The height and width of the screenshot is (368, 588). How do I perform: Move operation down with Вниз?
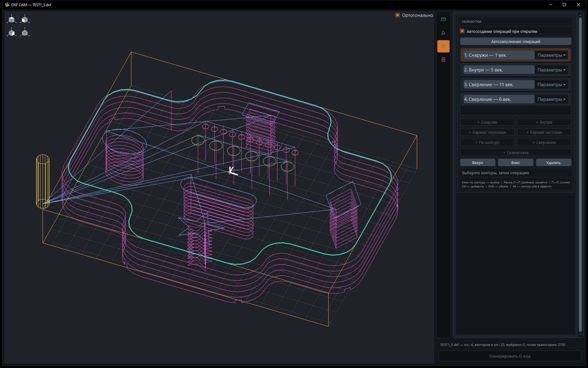pyautogui.click(x=515, y=163)
